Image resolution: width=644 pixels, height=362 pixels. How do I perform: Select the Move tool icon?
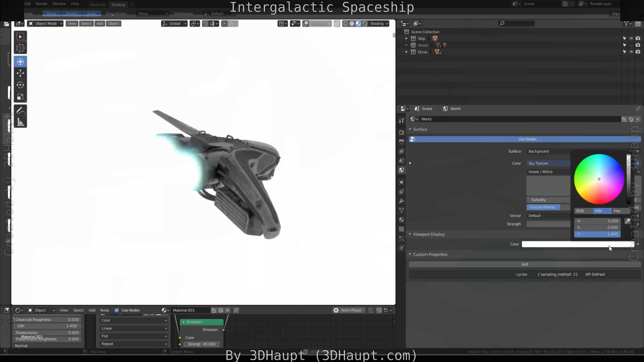tap(20, 73)
